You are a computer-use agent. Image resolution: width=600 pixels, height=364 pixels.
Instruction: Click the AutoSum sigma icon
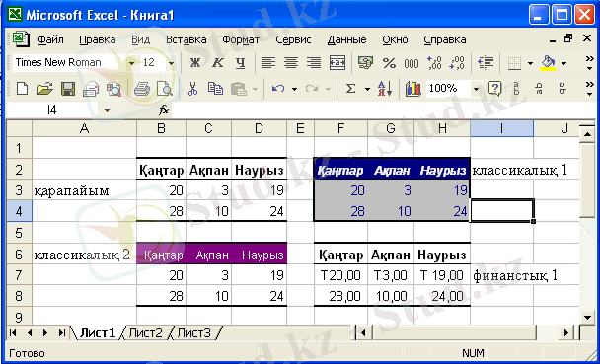point(350,89)
